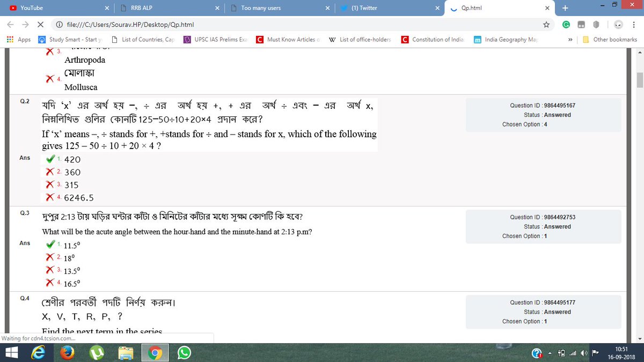Screen dimensions: 644x362
Task: Open the Apps shortcut in bookmarks bar
Action: tap(19, 40)
